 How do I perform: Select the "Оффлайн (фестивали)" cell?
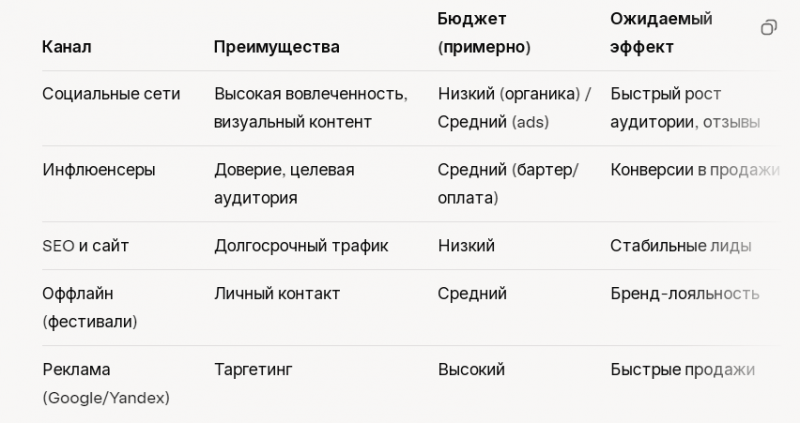click(90, 308)
